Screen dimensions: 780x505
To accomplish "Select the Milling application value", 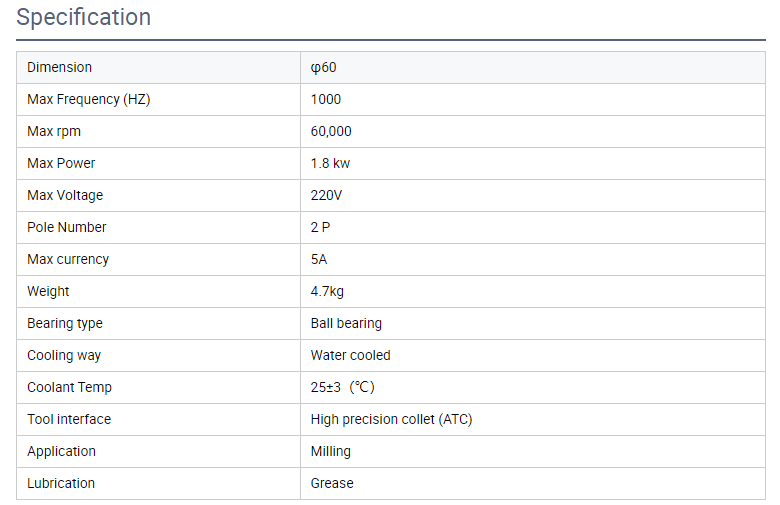I will click(330, 451).
